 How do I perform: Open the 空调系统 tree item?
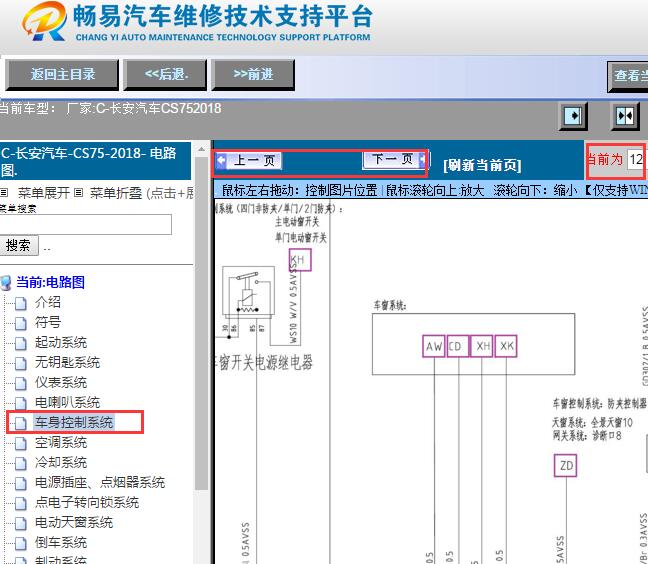point(61,443)
